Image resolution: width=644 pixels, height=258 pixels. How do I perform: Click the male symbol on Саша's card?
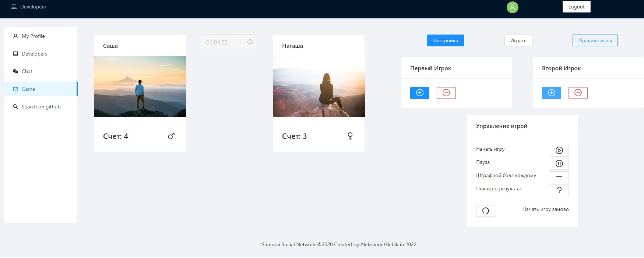(x=171, y=136)
